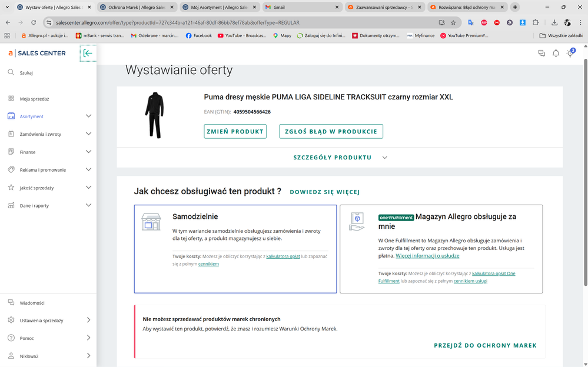Screen dimensions: 588x367
Task: Bookmark this page with the star icon
Action: point(453,22)
